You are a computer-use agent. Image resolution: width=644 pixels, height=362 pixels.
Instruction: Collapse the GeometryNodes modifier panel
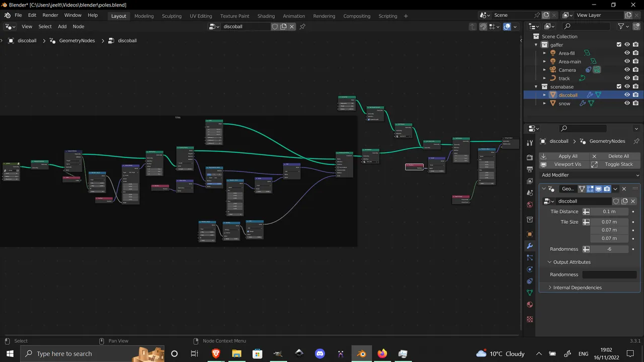544,189
